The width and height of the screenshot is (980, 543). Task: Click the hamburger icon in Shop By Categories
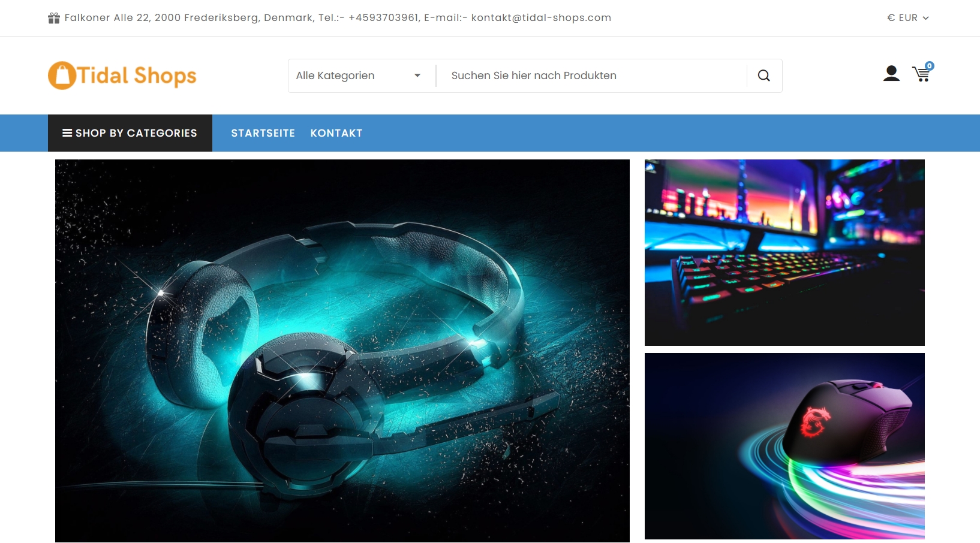67,133
